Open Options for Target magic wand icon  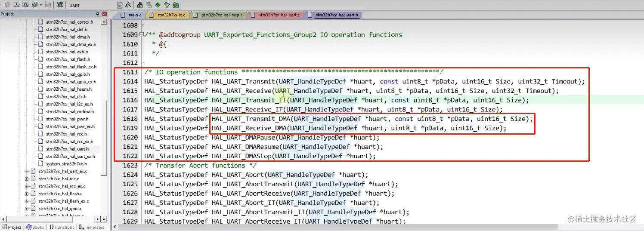pos(128,5)
